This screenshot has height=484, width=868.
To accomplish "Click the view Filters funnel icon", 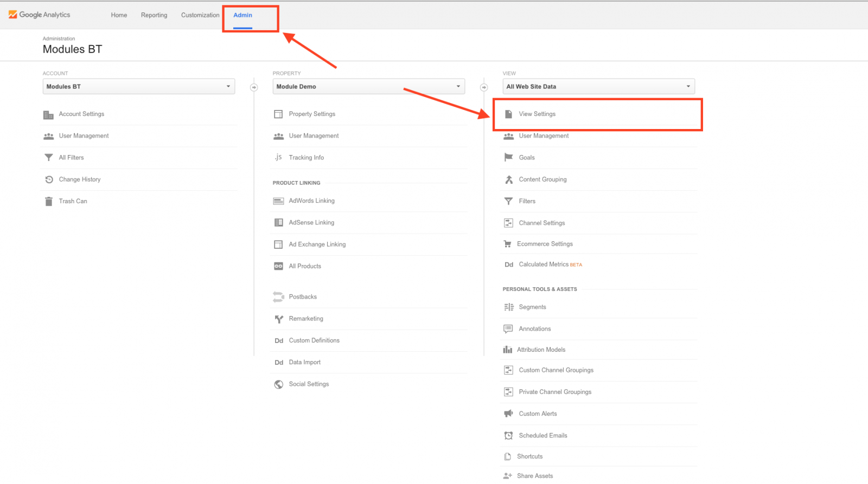I will (x=508, y=201).
